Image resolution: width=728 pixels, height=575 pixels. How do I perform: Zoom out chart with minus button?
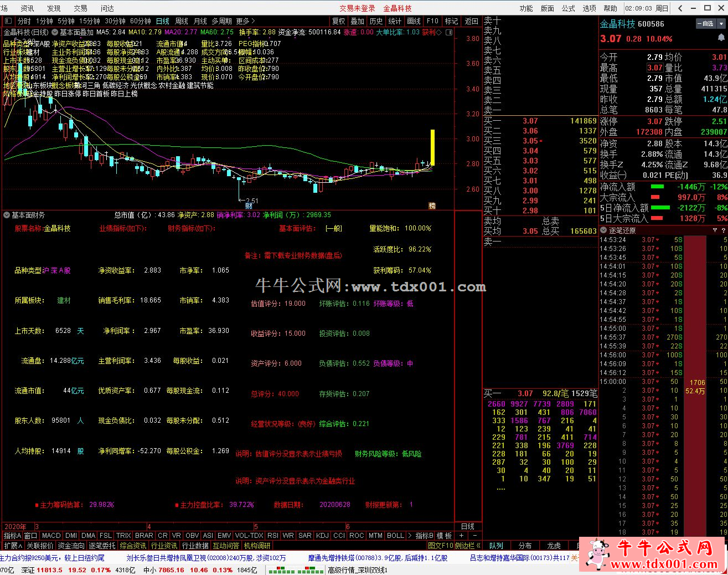(475, 536)
